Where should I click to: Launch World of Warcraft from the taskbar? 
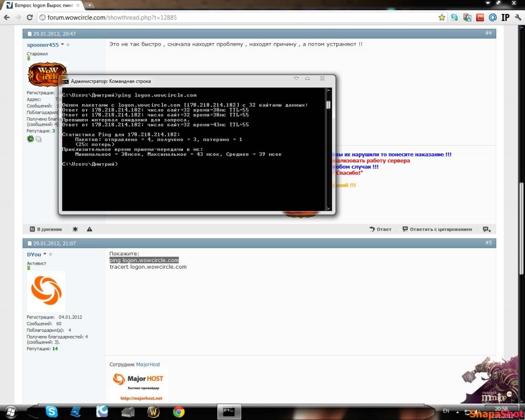click(x=153, y=411)
